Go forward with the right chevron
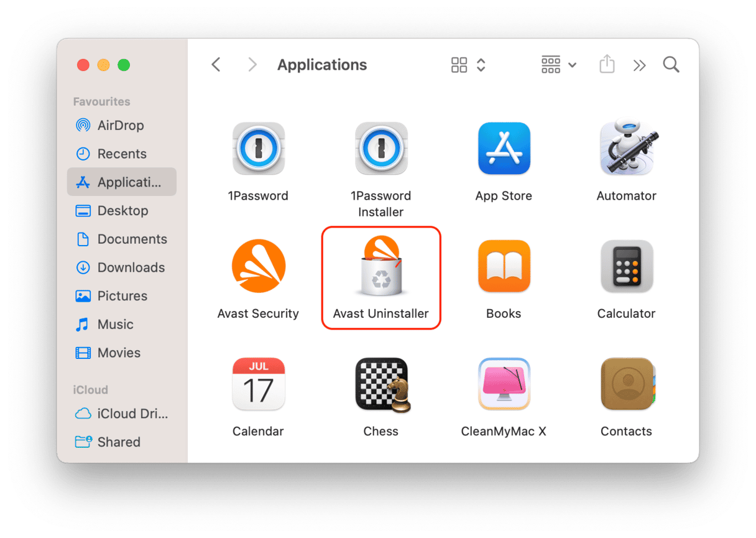Screen dimensions: 756x538 point(252,65)
